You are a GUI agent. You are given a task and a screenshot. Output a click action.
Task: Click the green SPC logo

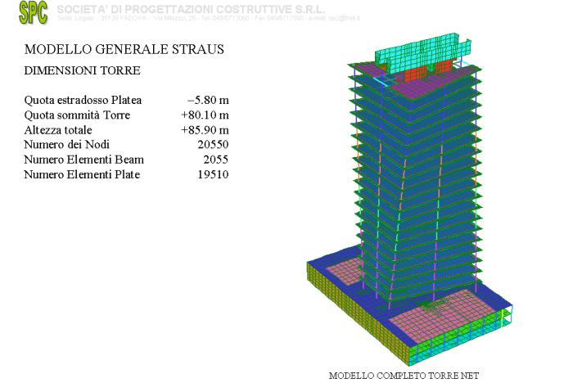tap(33, 12)
